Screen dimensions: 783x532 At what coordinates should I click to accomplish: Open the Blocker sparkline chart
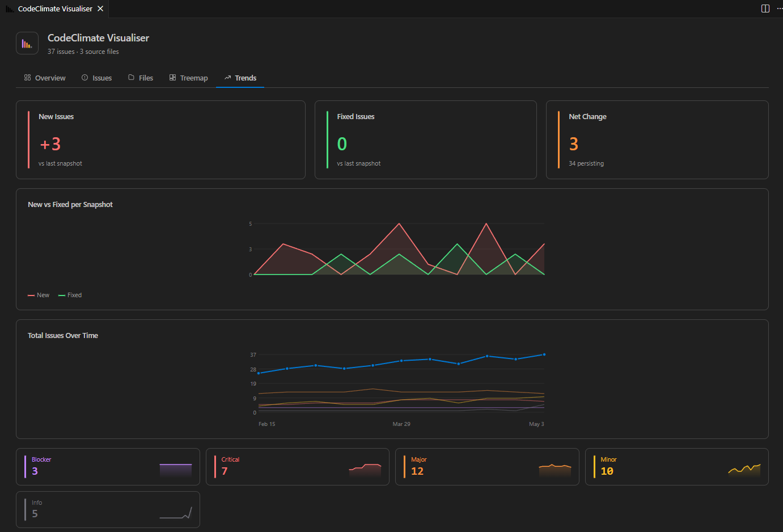coord(176,470)
